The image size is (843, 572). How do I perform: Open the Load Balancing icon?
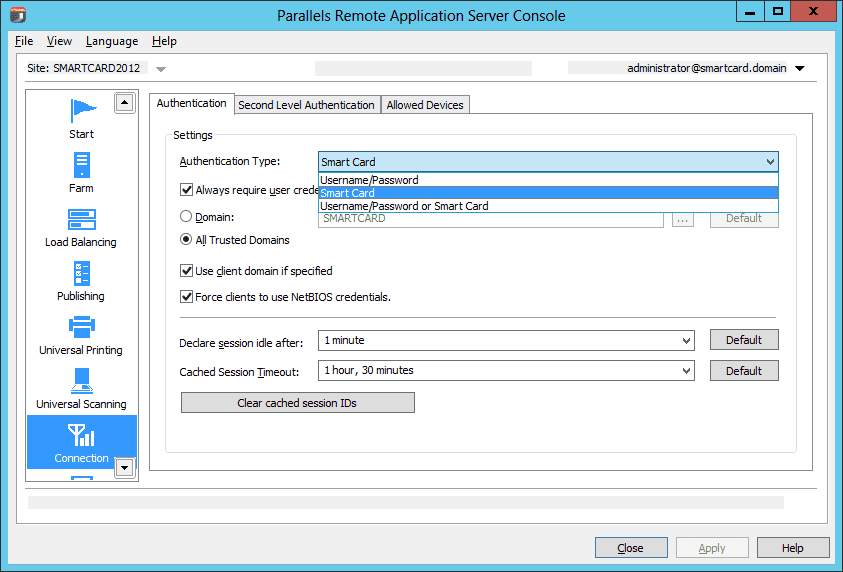pos(82,219)
